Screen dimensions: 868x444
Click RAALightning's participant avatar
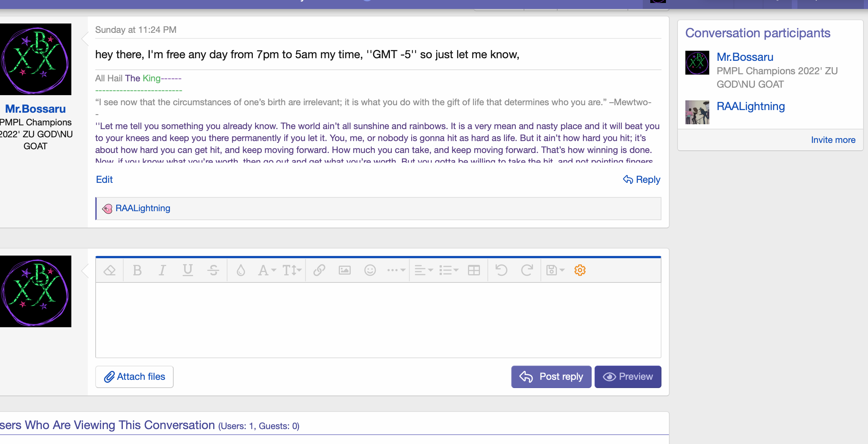[697, 112]
